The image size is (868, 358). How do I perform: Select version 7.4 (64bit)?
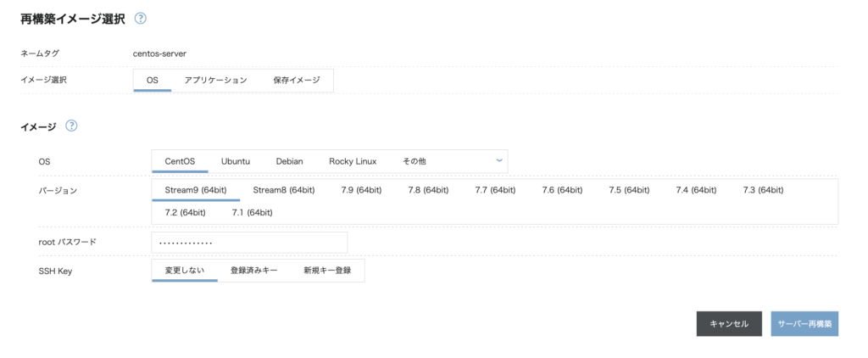[697, 190]
